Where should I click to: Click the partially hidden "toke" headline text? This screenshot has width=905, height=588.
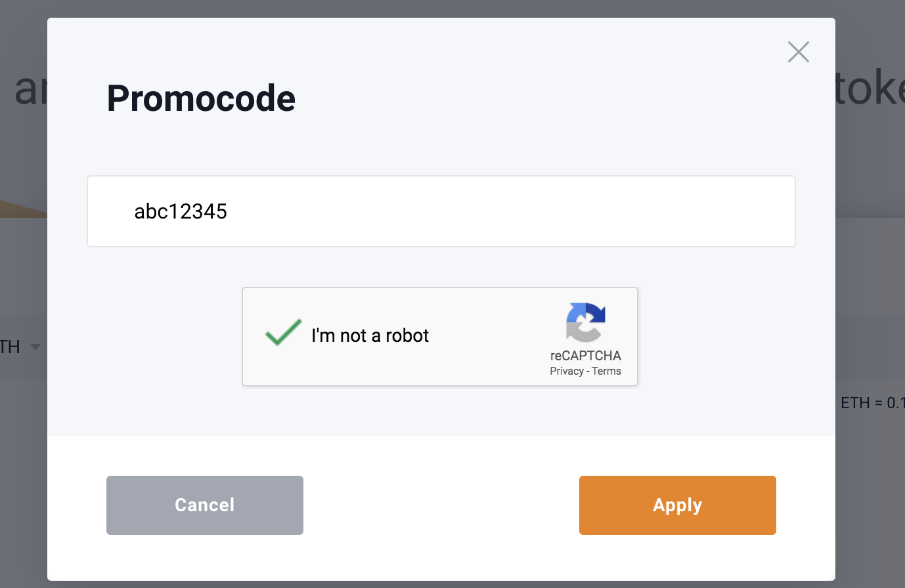pyautogui.click(x=869, y=89)
